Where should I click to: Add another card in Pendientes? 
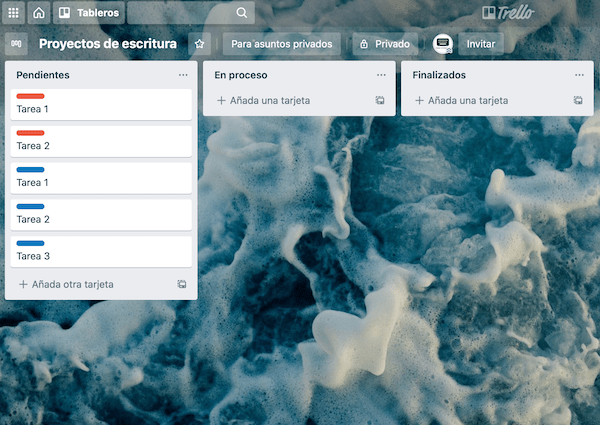(x=66, y=284)
